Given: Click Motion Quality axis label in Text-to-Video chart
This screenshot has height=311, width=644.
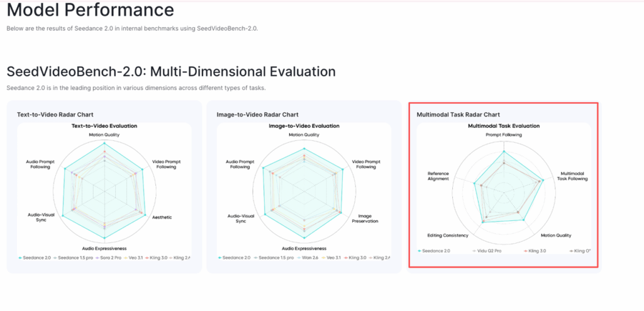Looking at the screenshot, I should coord(104,135).
